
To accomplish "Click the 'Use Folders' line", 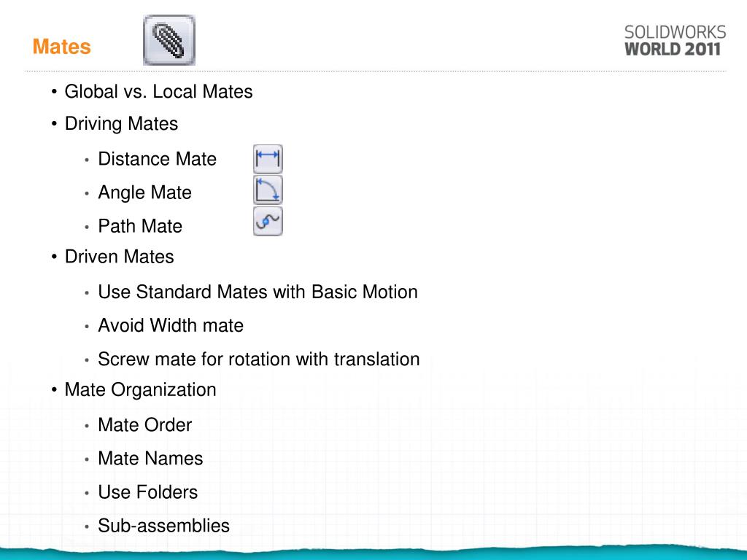I will pos(147,492).
